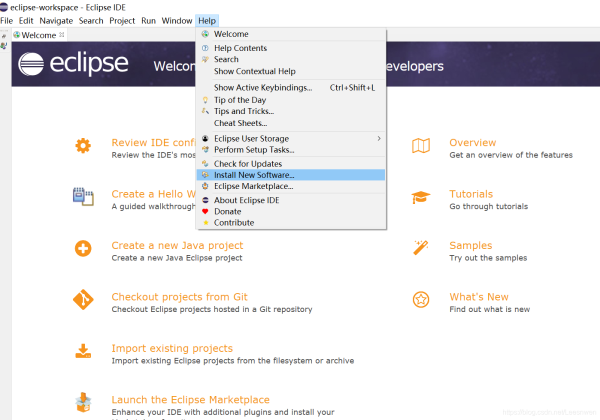
Task: Click the Eclipse Marketplace menu icon
Action: point(205,186)
